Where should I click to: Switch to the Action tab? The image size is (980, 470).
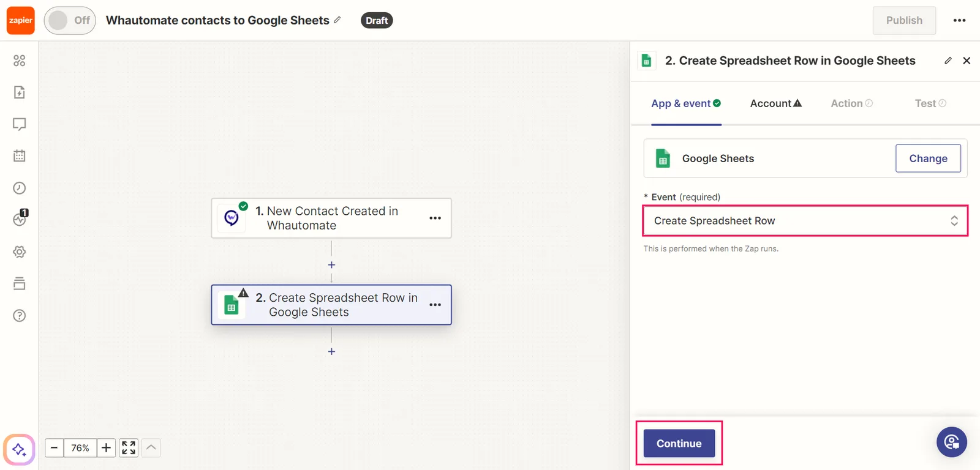[851, 103]
